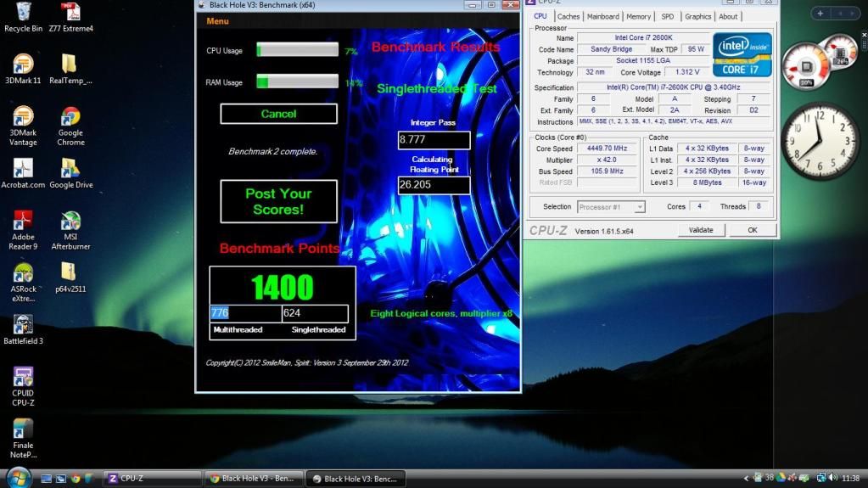This screenshot has height=488, width=868.
Task: Click the RAM Usage progress bar
Action: [x=297, y=81]
